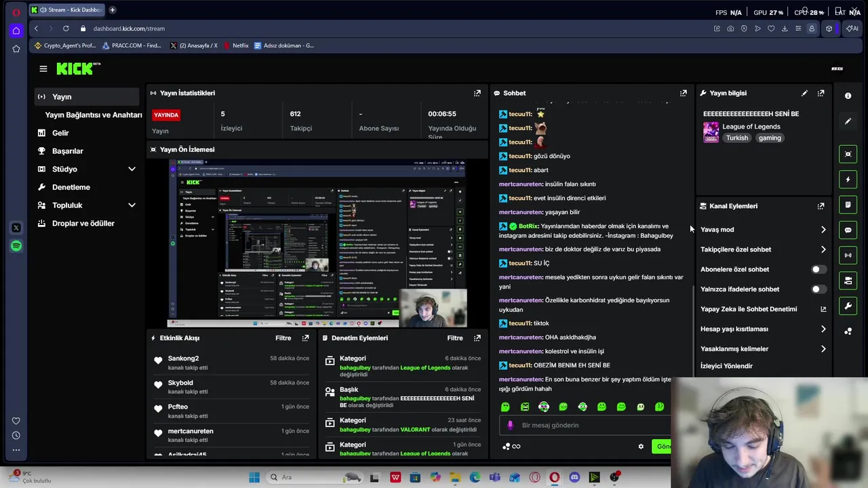Select Yayın in the left sidebar
The width and height of the screenshot is (868, 488).
[x=88, y=97]
